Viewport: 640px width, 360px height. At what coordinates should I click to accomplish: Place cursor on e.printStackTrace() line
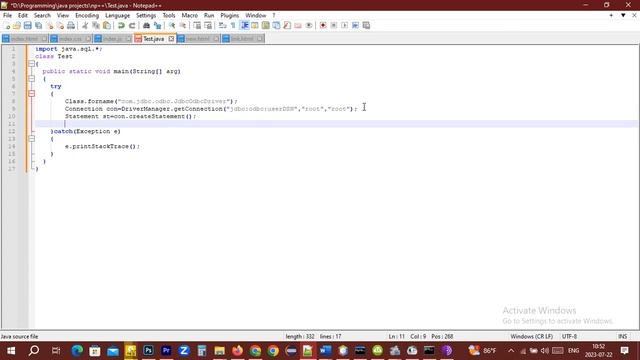(102, 146)
